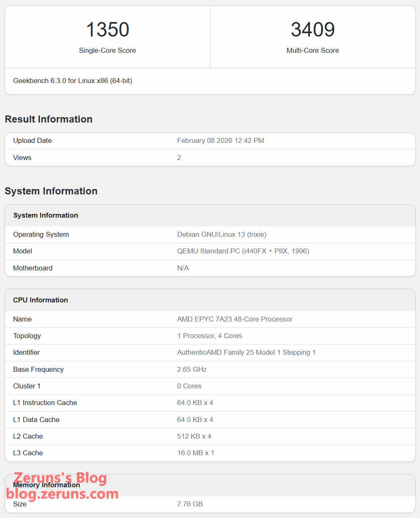The image size is (420, 518).
Task: Click the Debian GNU/Linux 13 (trixie) value
Action: click(x=221, y=234)
